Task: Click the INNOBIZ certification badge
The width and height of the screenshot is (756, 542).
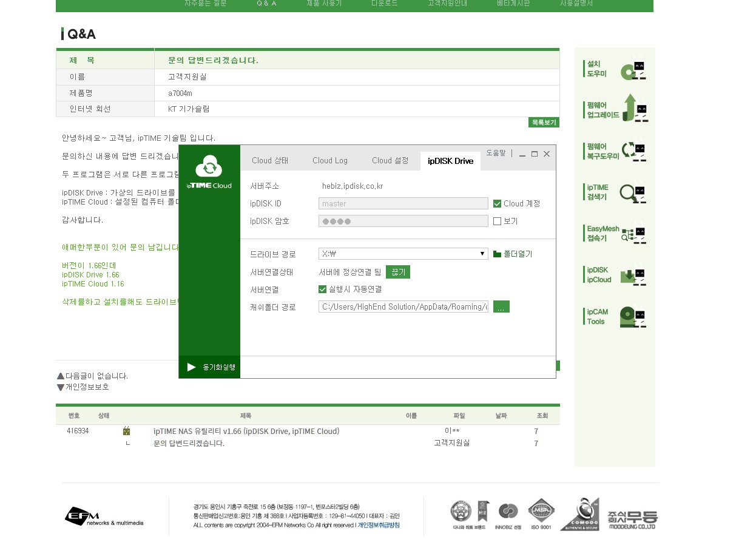Action: (x=508, y=515)
